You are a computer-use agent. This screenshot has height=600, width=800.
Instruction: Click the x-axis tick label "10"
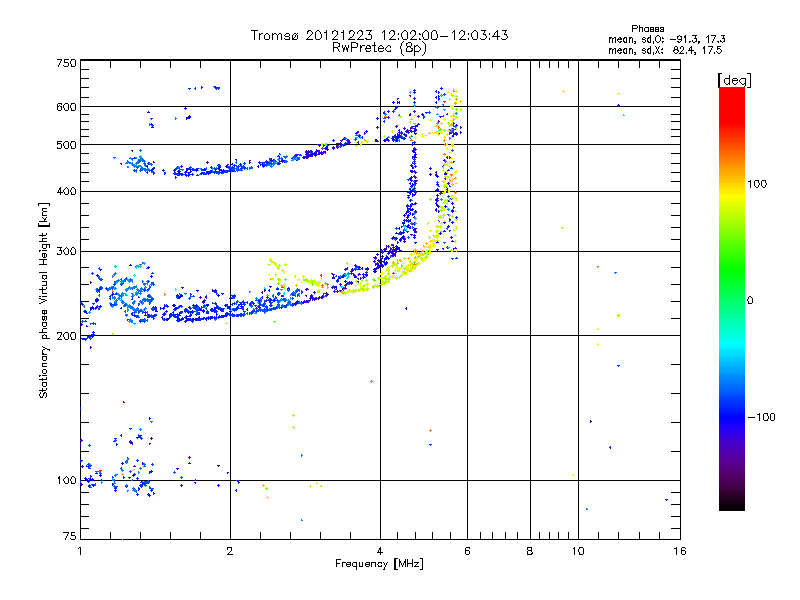coord(578,551)
